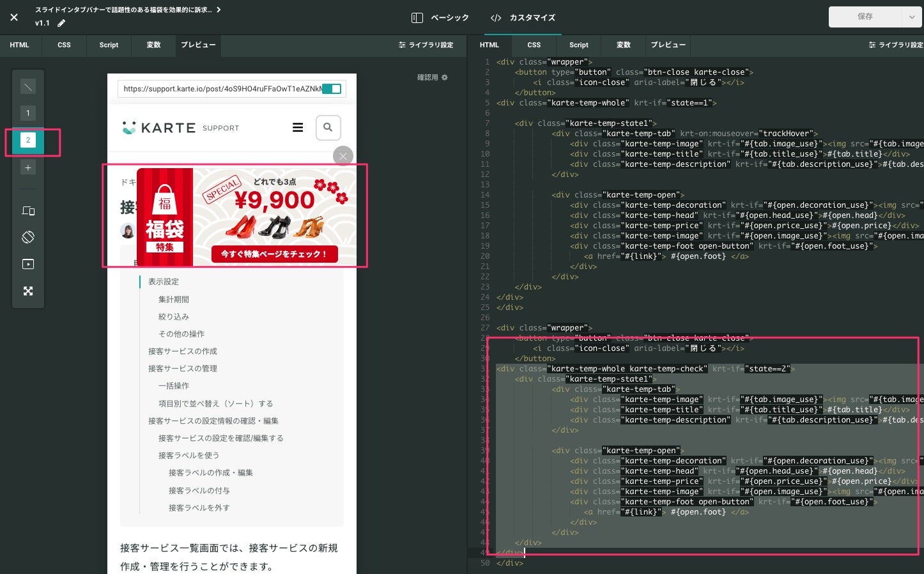Image resolution: width=924 pixels, height=574 pixels.
Task: Open the device size switcher icon
Action: 28,210
